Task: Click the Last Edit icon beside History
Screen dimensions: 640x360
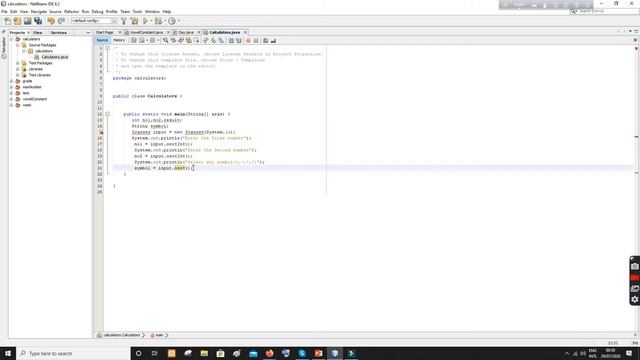Action: (133, 40)
